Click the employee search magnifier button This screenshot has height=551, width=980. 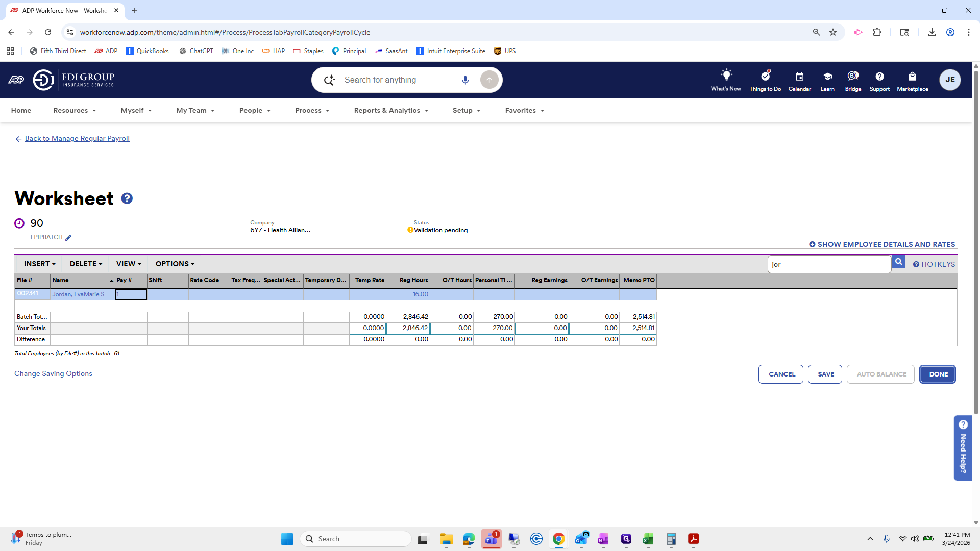tap(898, 262)
